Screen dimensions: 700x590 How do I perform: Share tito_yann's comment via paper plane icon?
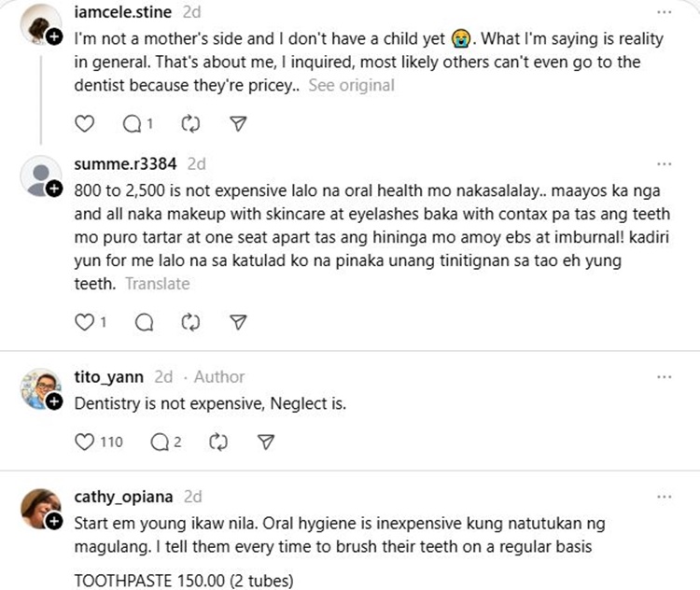(266, 442)
